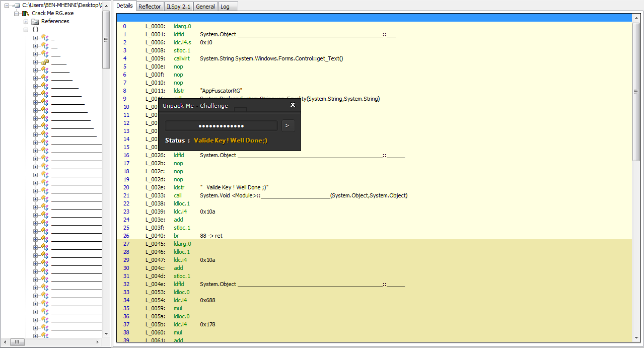Click the References folder icon in the tree

[35, 22]
